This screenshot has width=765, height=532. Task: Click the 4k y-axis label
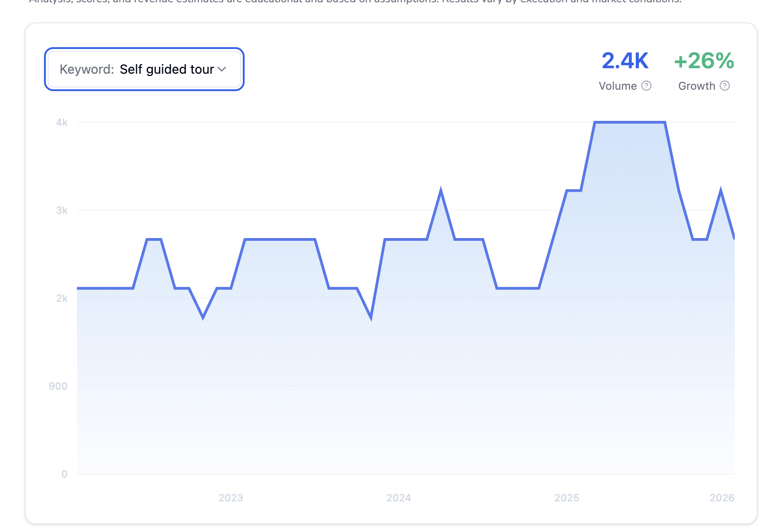62,122
